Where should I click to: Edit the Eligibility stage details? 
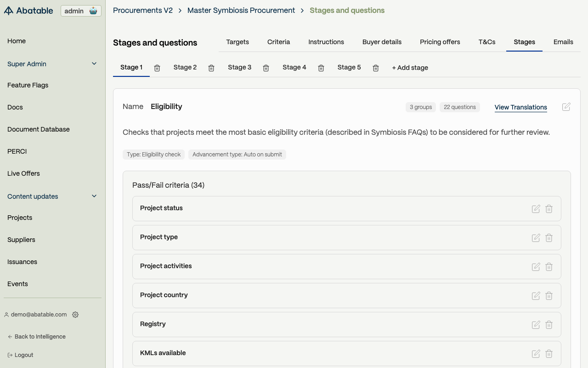(x=566, y=107)
